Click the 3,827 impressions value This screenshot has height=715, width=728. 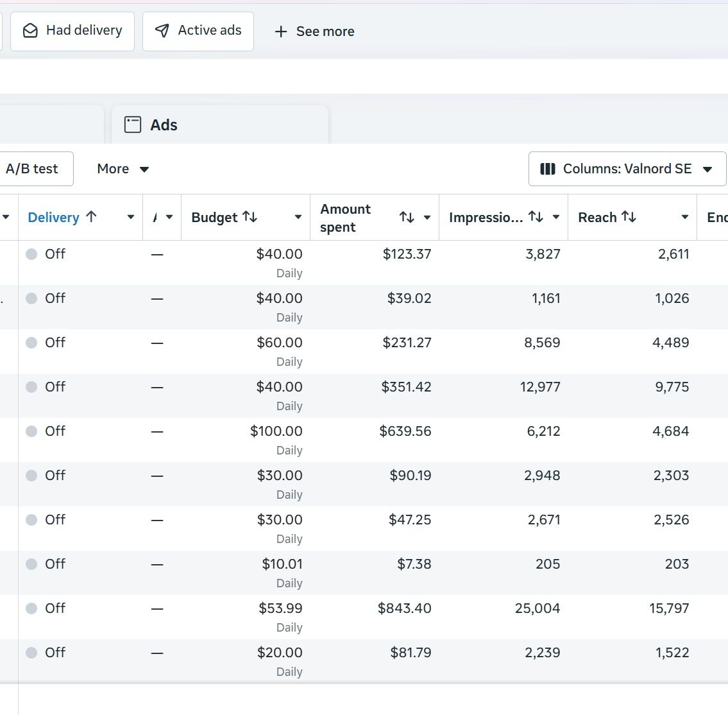click(543, 254)
